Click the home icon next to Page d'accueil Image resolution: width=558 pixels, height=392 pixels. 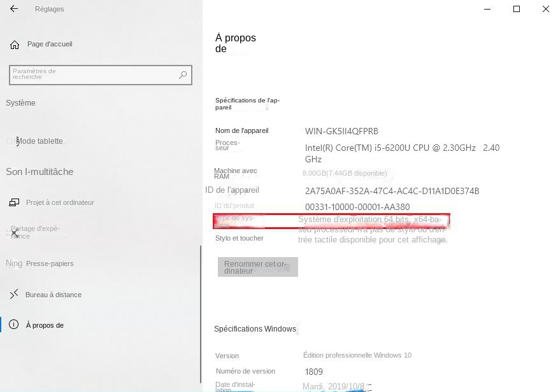tap(14, 44)
